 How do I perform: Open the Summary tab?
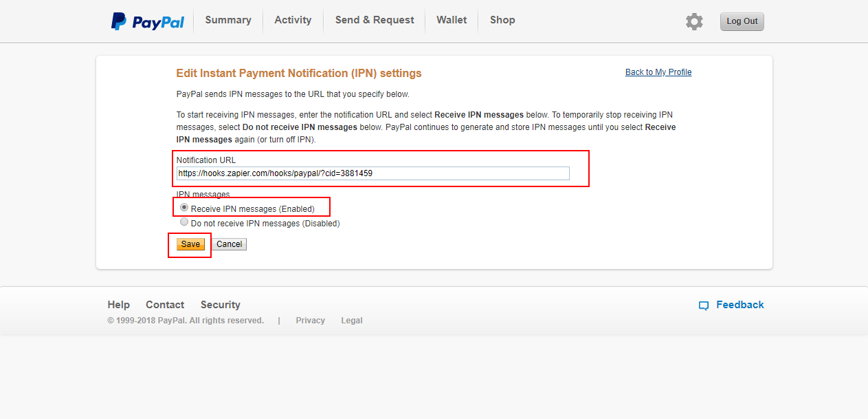(228, 20)
